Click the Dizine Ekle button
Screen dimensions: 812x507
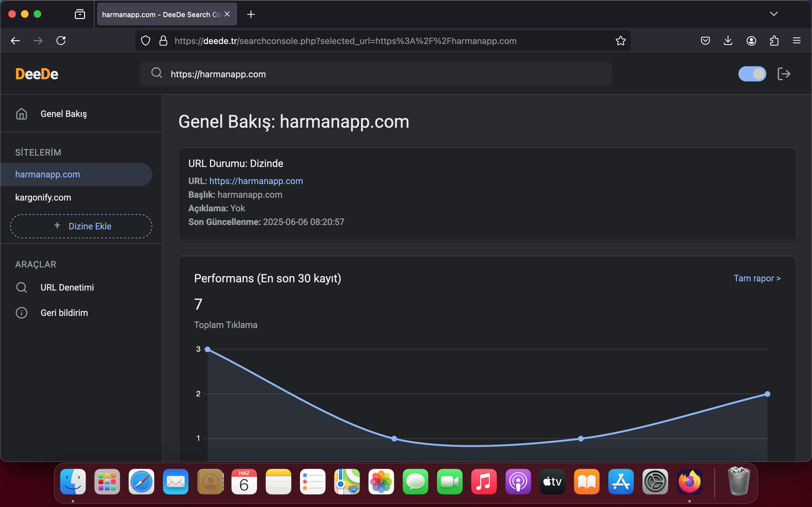coord(81,226)
